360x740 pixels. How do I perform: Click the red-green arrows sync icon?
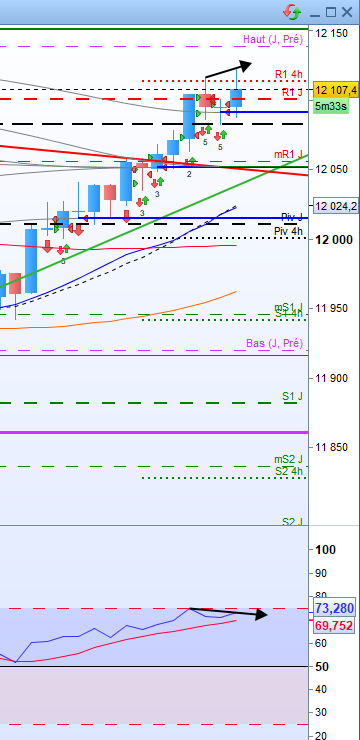(292, 12)
